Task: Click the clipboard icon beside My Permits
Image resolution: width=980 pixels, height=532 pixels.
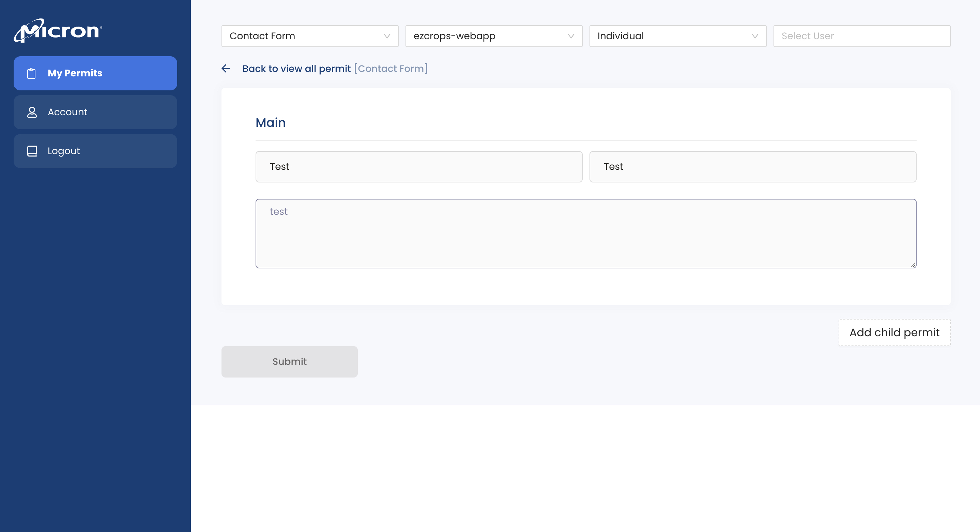Action: coord(32,73)
